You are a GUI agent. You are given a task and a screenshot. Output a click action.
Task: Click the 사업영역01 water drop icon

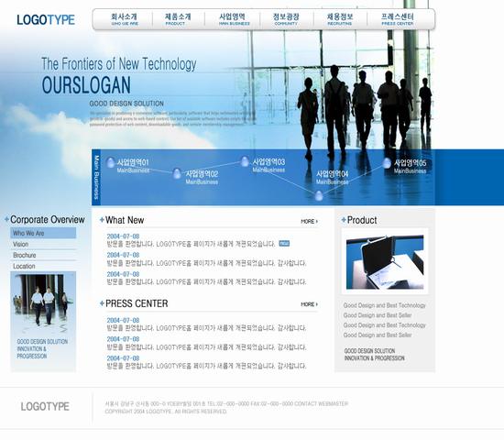(x=111, y=163)
